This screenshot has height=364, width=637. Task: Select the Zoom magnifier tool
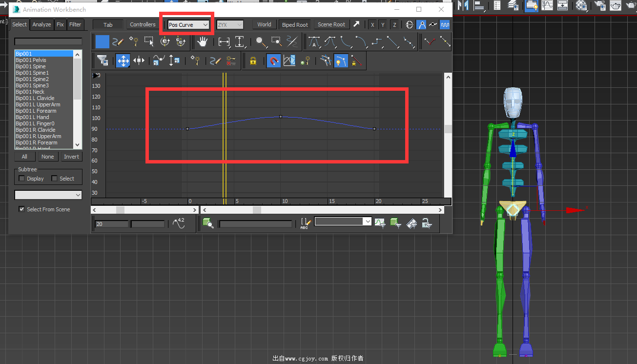point(261,42)
